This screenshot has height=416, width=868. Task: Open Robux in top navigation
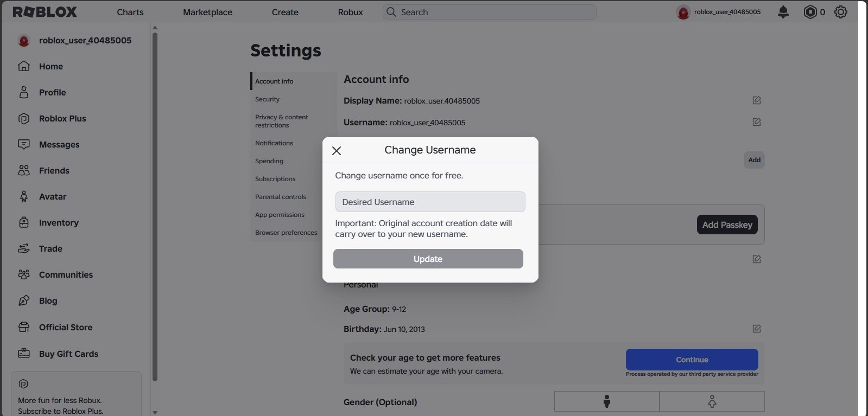click(350, 12)
